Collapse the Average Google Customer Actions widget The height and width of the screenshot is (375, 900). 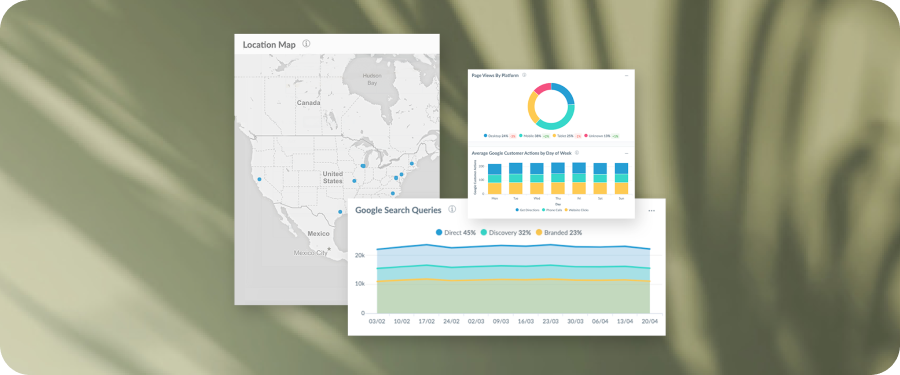(x=626, y=153)
